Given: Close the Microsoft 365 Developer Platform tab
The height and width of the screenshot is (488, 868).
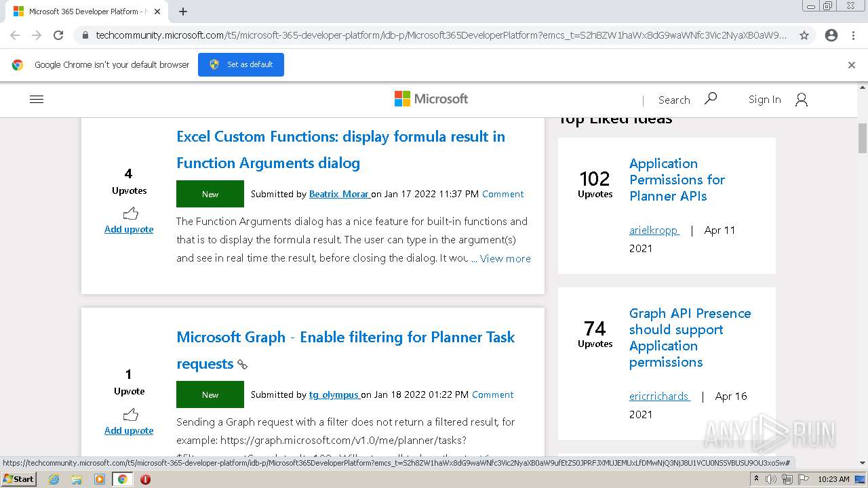Looking at the screenshot, I should pyautogui.click(x=157, y=12).
